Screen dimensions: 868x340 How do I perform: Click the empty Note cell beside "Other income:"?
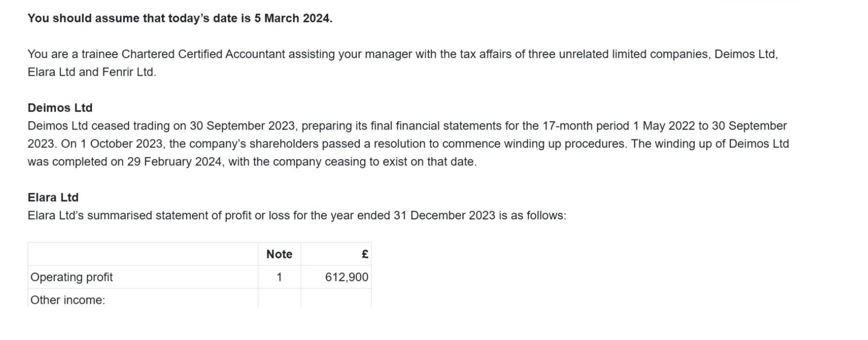(x=279, y=299)
